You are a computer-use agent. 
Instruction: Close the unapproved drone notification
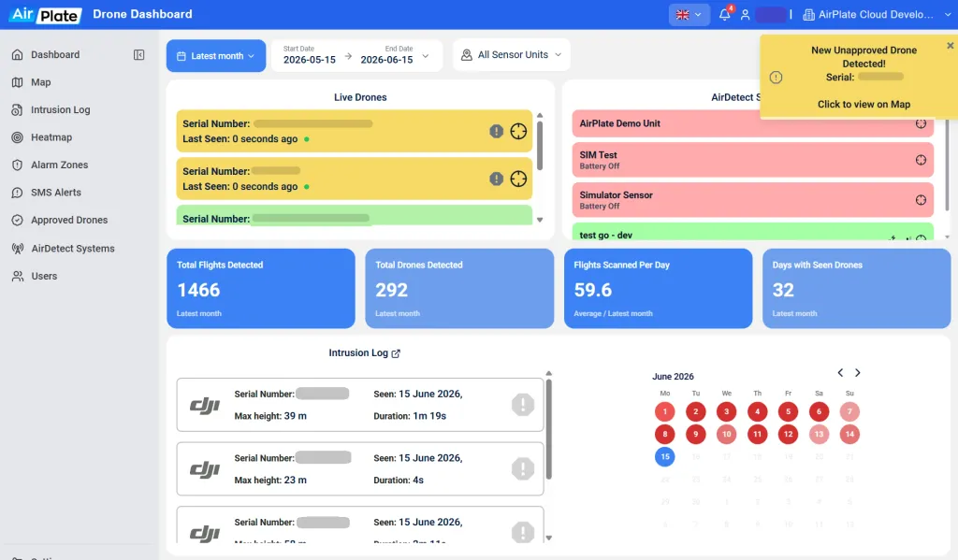coord(951,45)
